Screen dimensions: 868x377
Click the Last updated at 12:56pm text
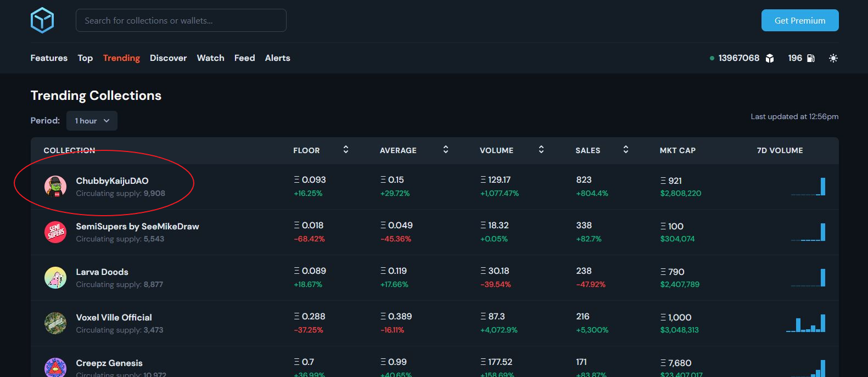pos(794,116)
